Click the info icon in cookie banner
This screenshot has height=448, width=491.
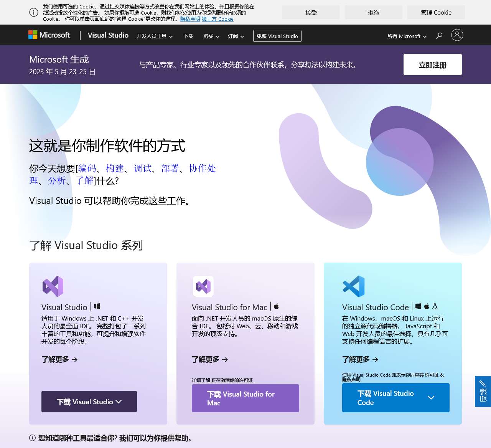34,12
